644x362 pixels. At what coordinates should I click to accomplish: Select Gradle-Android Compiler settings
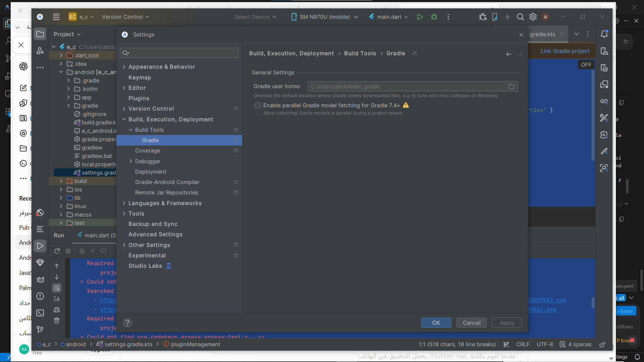point(167,182)
